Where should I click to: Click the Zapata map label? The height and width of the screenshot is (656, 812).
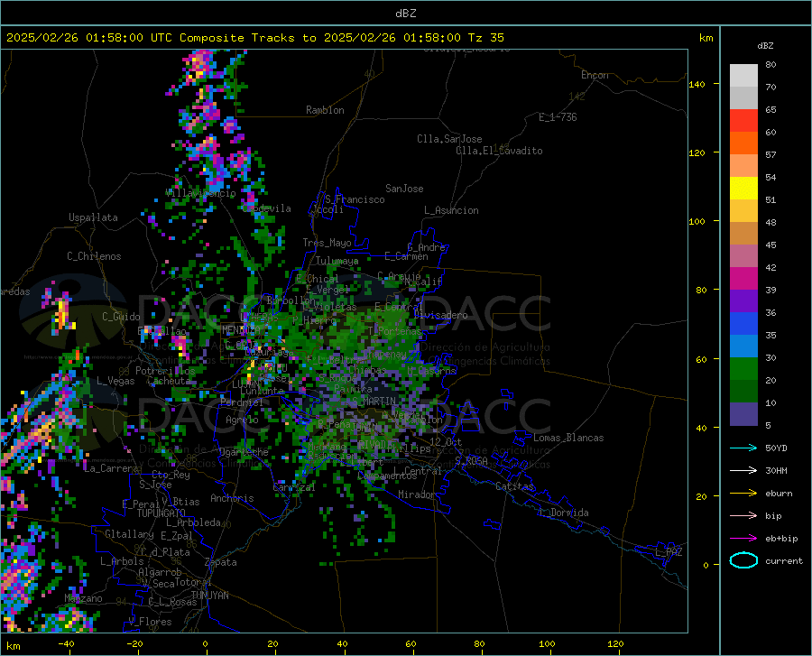(x=221, y=562)
